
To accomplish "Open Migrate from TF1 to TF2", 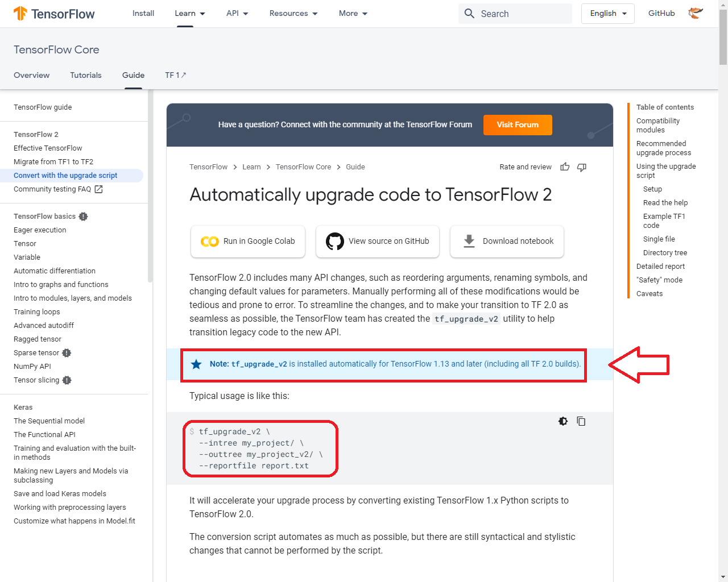I will (53, 162).
